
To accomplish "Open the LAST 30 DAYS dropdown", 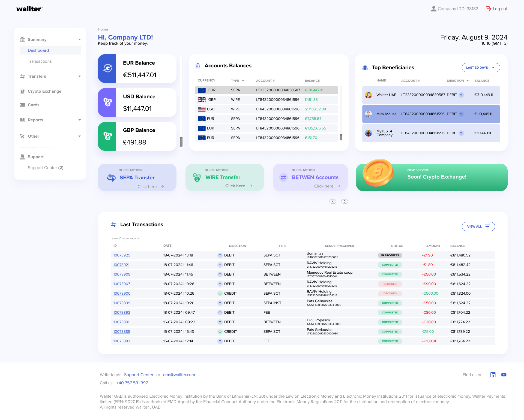I will pyautogui.click(x=481, y=67).
